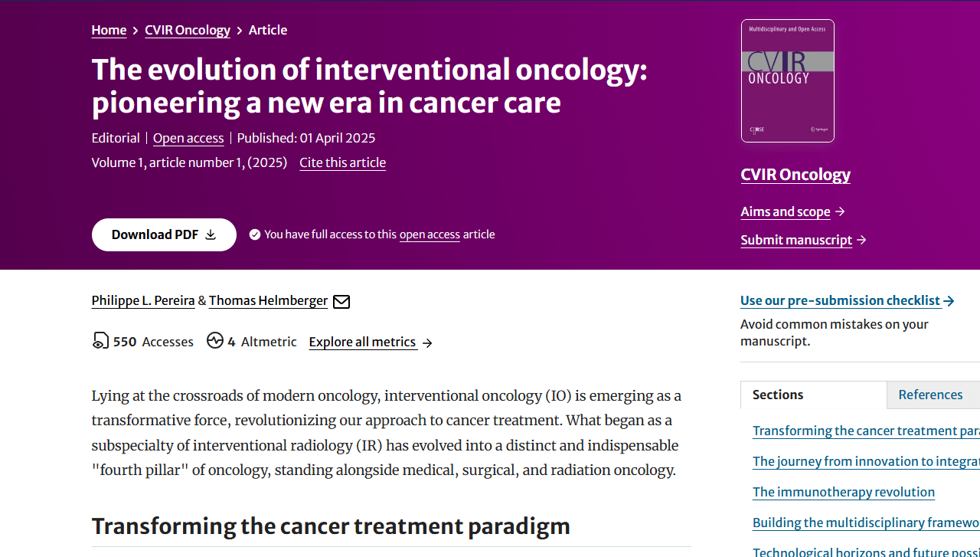Viewport: 980px width, 557px height.
Task: Click the Accesses eye icon
Action: [x=100, y=341]
